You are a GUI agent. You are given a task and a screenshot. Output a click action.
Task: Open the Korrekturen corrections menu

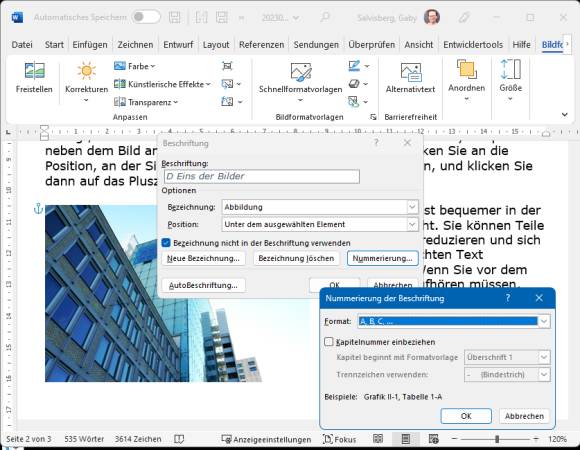pos(87,82)
